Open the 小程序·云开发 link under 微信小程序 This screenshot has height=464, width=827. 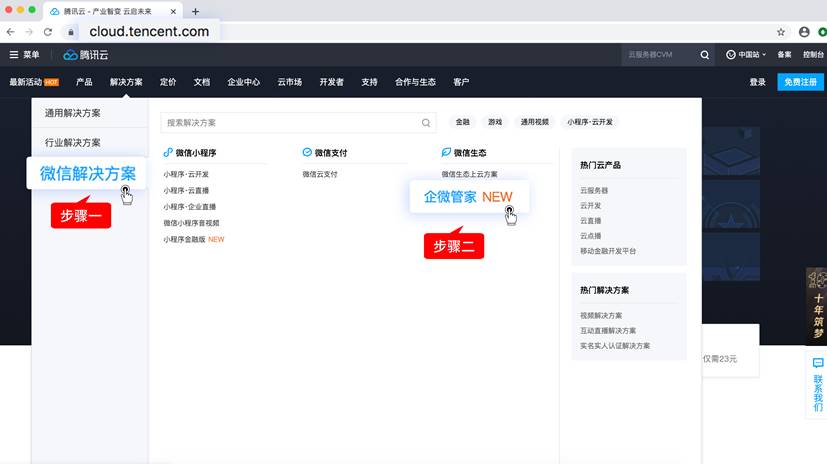[186, 174]
